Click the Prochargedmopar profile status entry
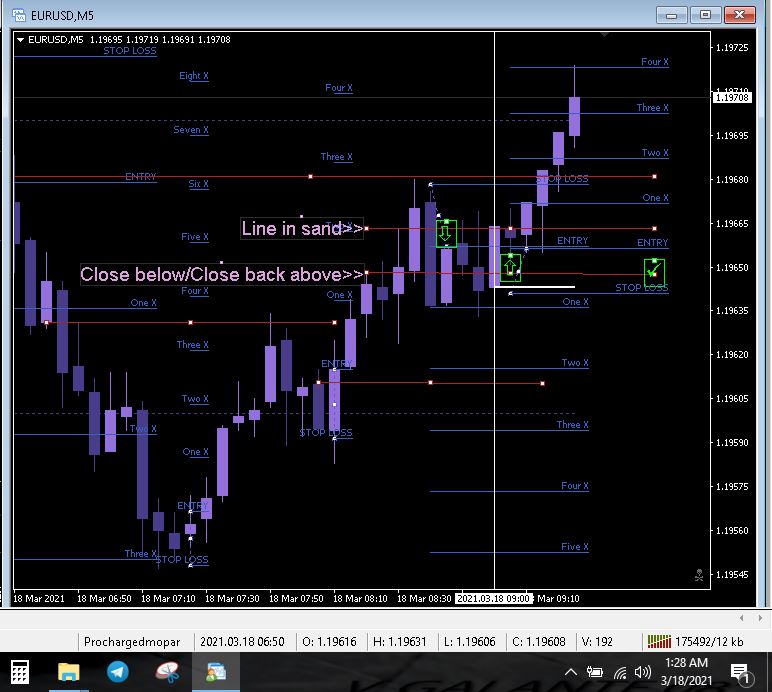 132,642
